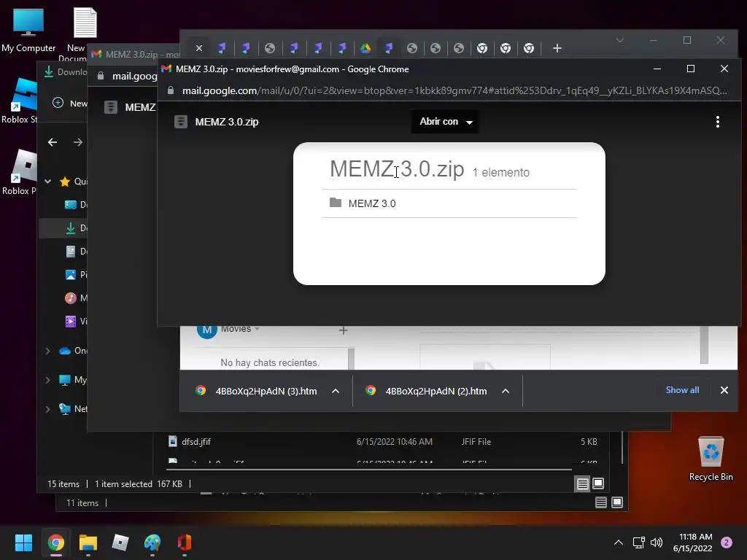Expand My Computer in File Explorer tree
The image size is (747, 560).
coord(47,380)
